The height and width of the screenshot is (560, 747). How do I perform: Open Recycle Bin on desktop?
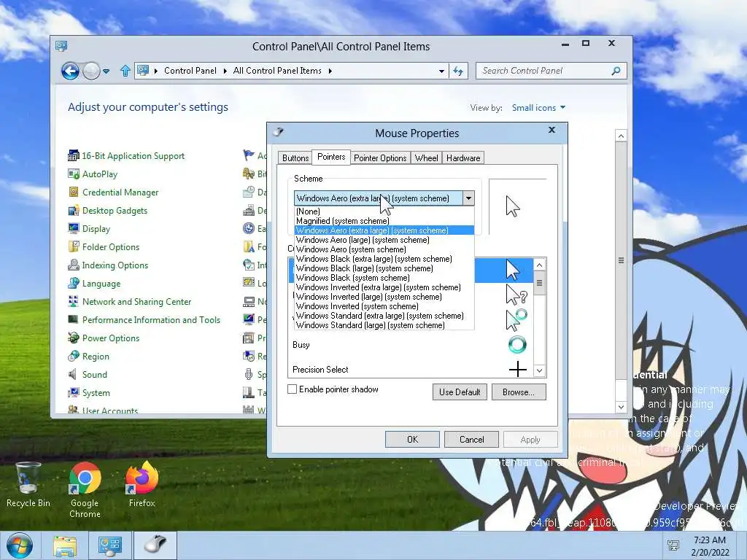(28, 485)
